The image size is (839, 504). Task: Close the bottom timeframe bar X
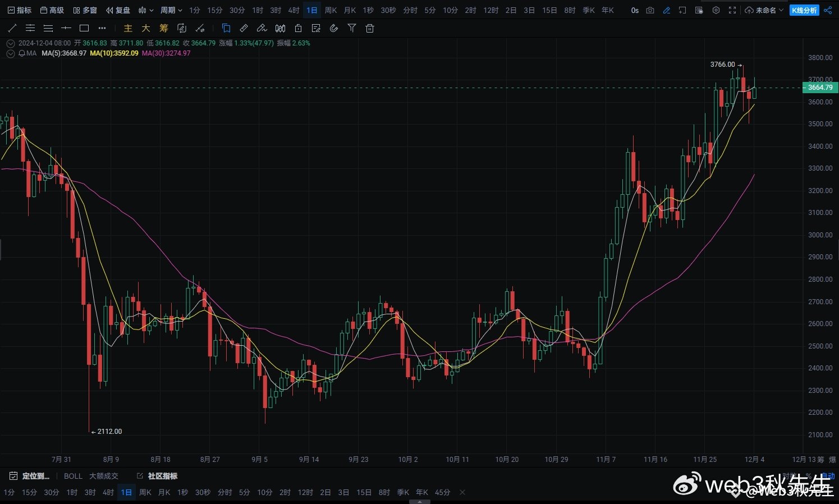[x=462, y=492]
